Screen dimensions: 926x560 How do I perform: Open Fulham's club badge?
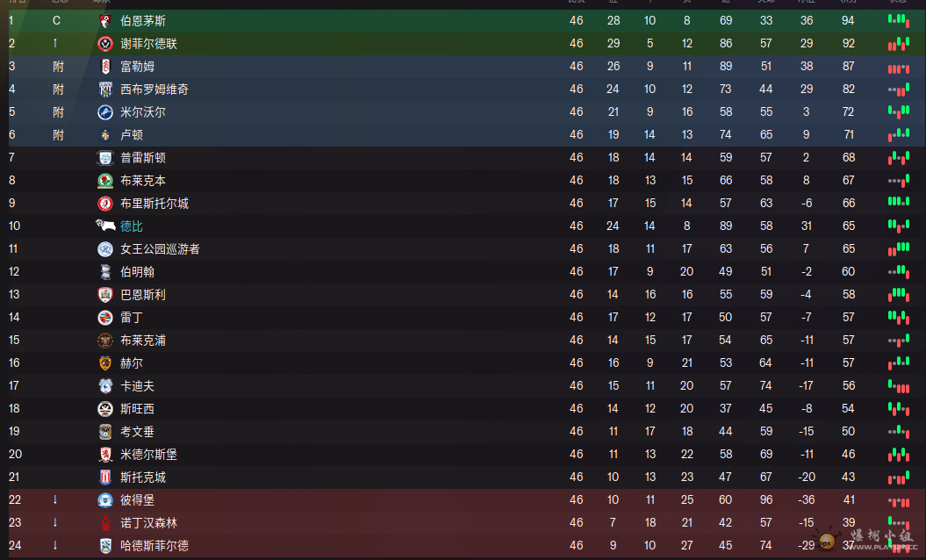(x=105, y=67)
